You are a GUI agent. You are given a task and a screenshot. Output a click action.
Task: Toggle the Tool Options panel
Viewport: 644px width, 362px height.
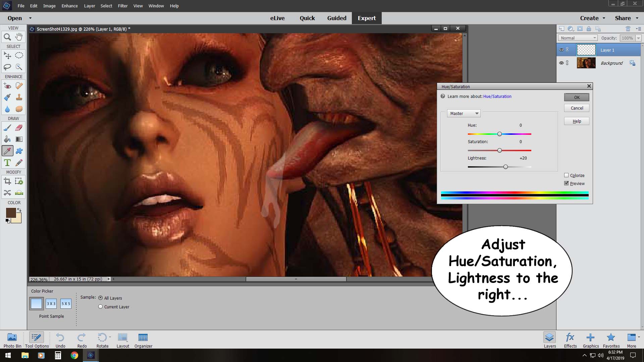[37, 340]
